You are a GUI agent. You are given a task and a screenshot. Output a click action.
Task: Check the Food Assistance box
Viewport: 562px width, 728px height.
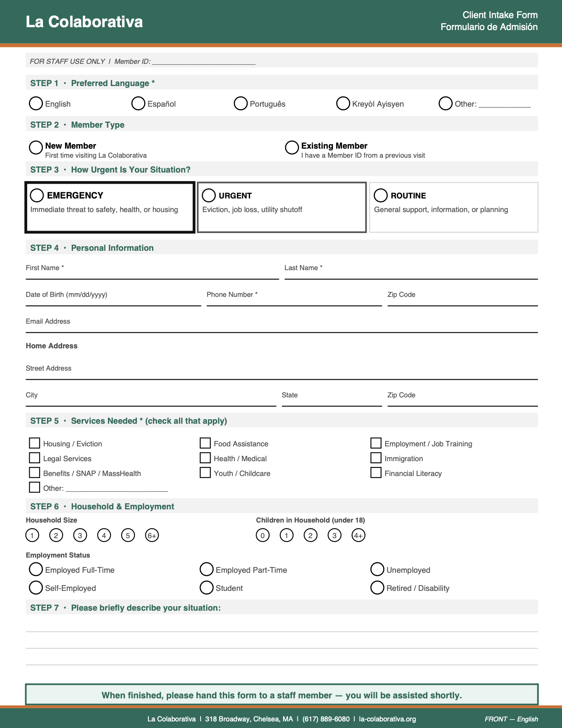click(205, 443)
